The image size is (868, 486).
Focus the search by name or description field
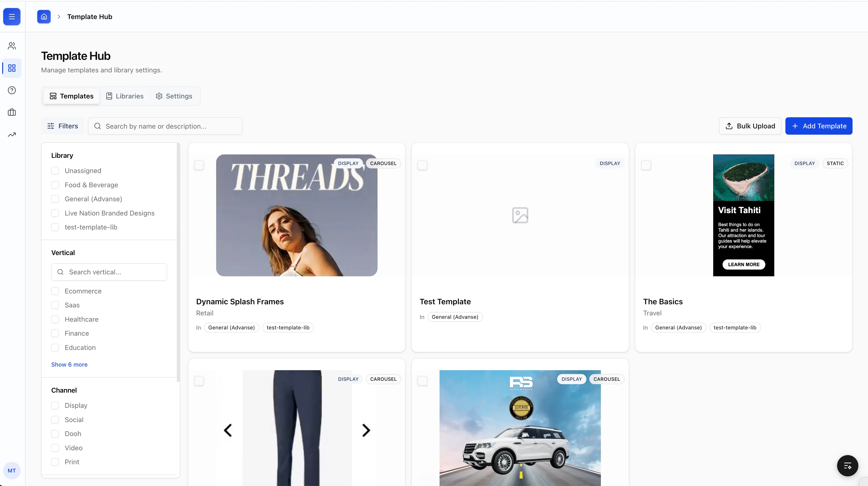click(x=165, y=126)
